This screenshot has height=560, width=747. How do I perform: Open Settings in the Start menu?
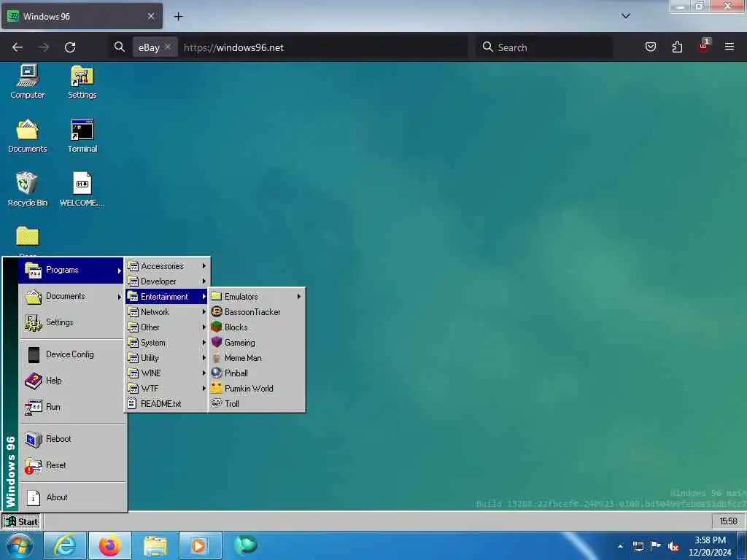pyautogui.click(x=72, y=322)
